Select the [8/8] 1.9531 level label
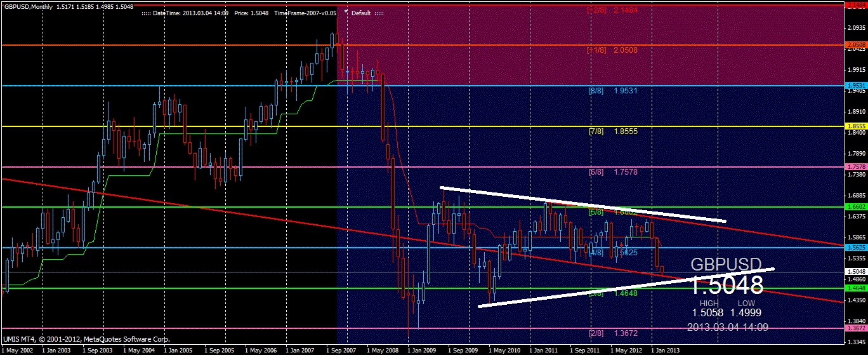The image size is (868, 355). (614, 91)
